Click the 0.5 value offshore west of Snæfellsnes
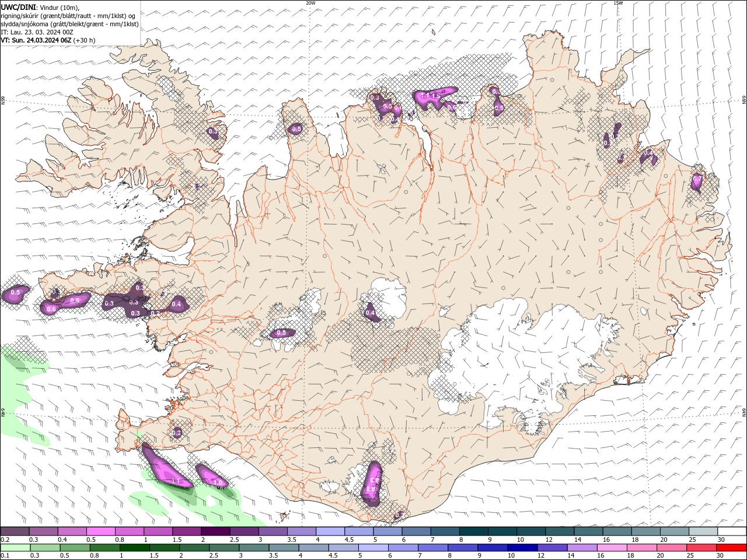The height and width of the screenshot is (560, 747). 16,292
